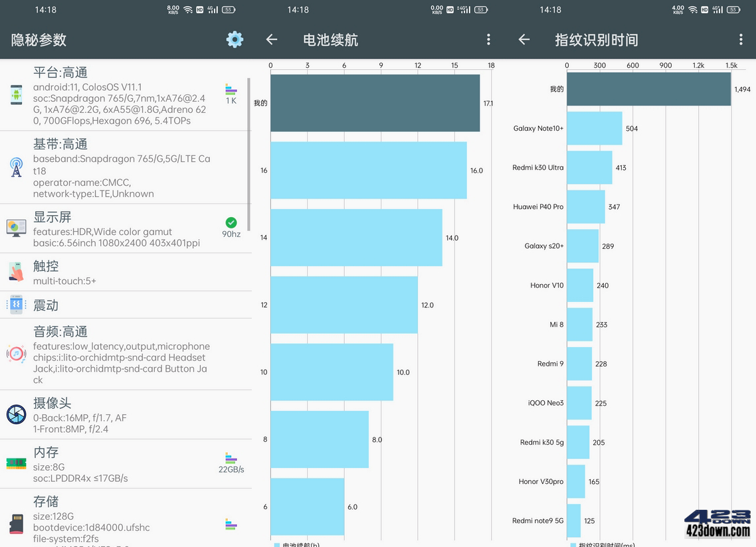Select the RAM chip icon next to 内存

tap(16, 465)
